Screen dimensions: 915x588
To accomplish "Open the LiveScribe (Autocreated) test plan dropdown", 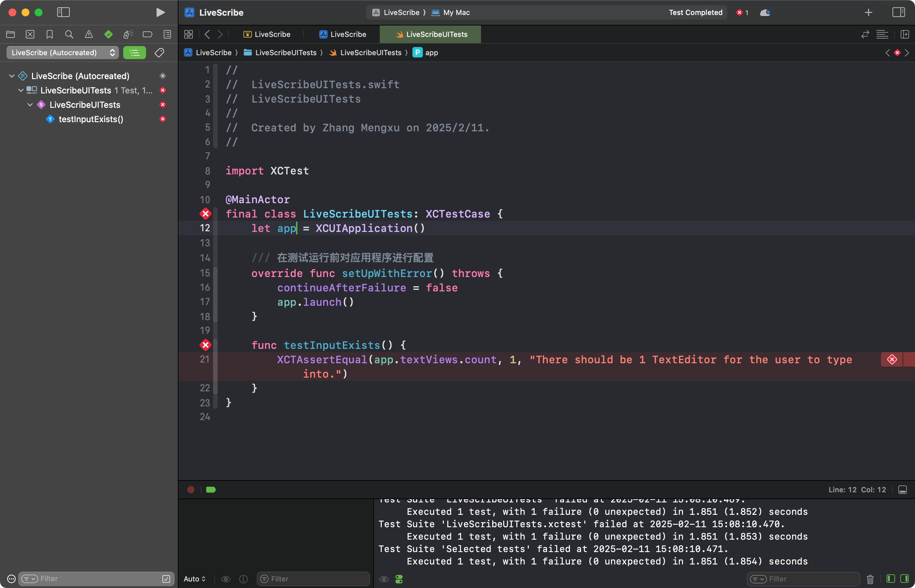I will point(63,52).
